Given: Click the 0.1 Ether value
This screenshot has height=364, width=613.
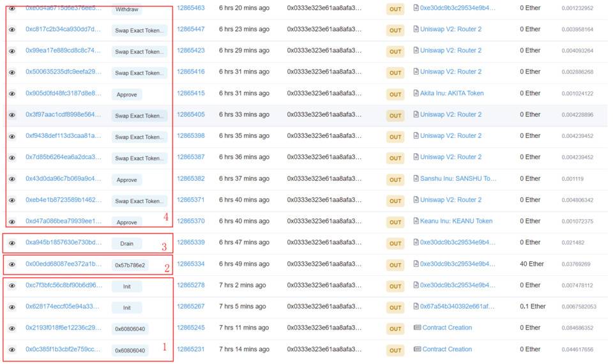Looking at the screenshot, I should pyautogui.click(x=533, y=307).
